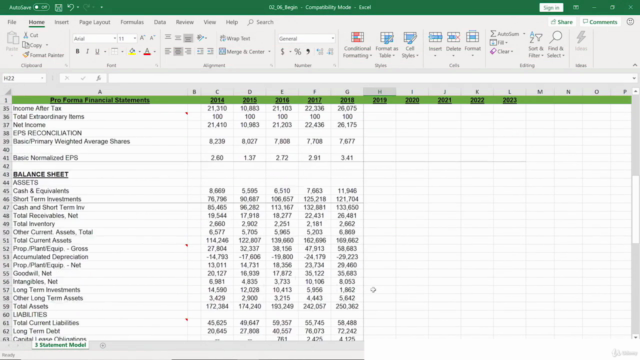Click the Cut scissors icon
640x360 pixels.
[26, 35]
